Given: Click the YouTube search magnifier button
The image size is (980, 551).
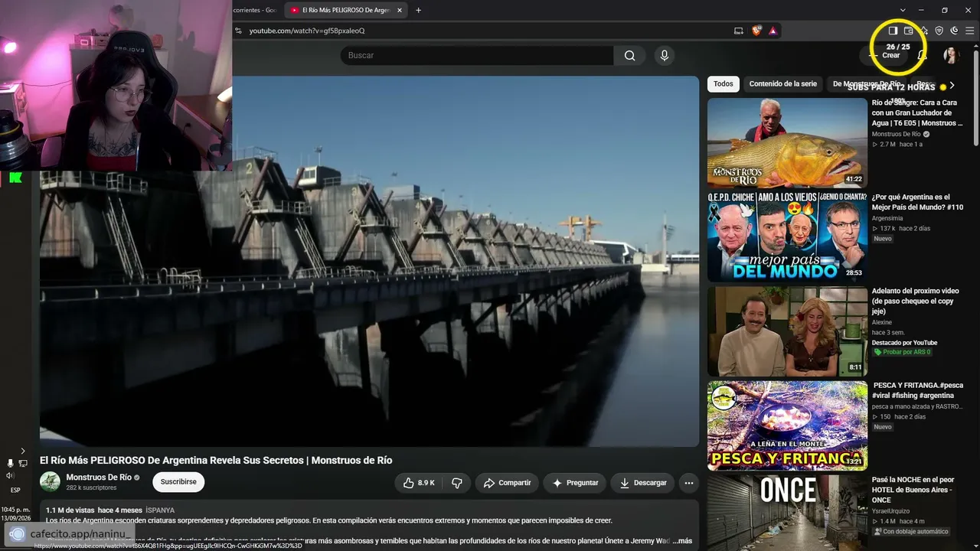Looking at the screenshot, I should click(629, 55).
